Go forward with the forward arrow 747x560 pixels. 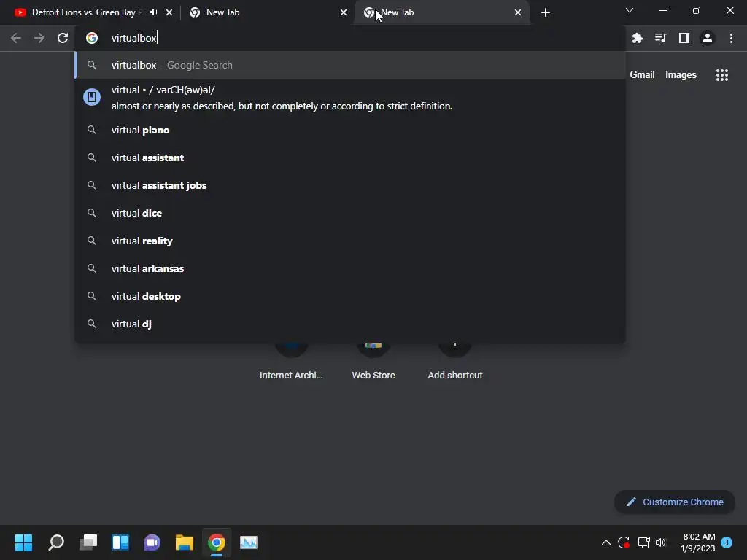(x=39, y=38)
